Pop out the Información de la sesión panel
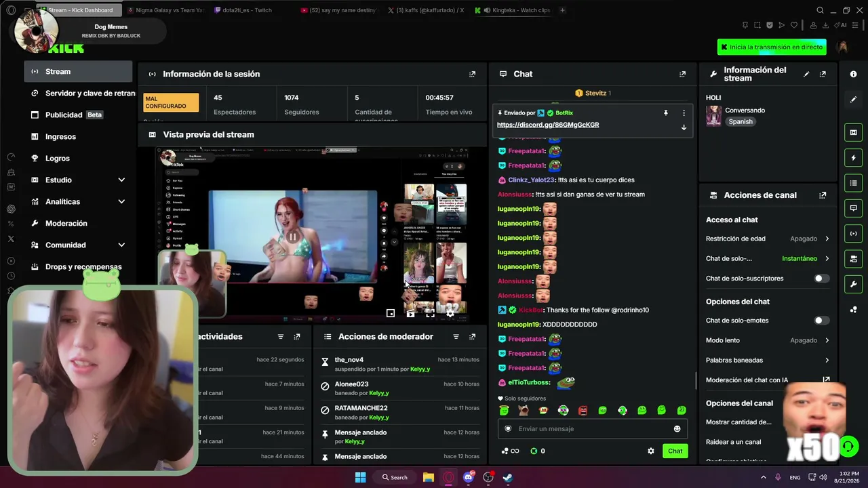The height and width of the screenshot is (488, 868). click(x=473, y=74)
